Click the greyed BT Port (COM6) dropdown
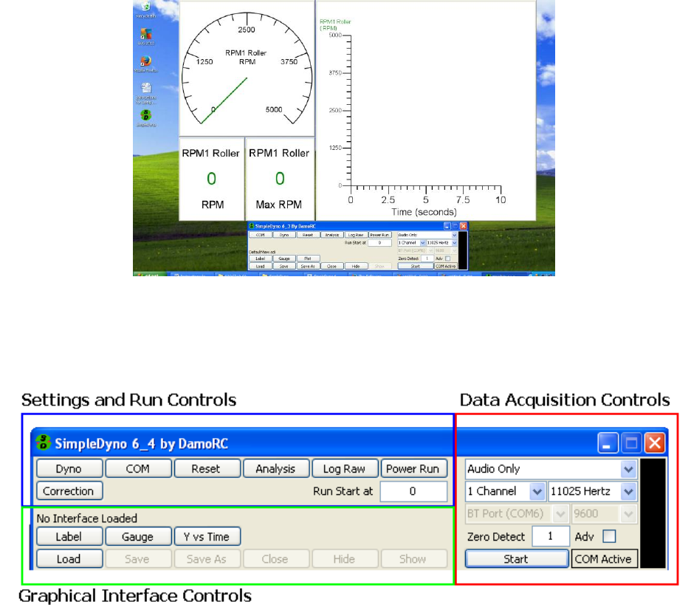The width and height of the screenshot is (691, 616). pyautogui.click(x=517, y=513)
